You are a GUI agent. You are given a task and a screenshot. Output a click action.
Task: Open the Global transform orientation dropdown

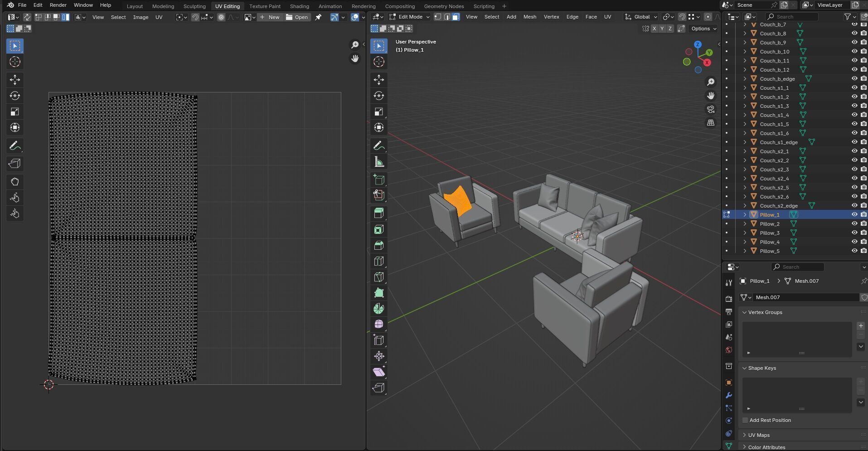pyautogui.click(x=641, y=17)
